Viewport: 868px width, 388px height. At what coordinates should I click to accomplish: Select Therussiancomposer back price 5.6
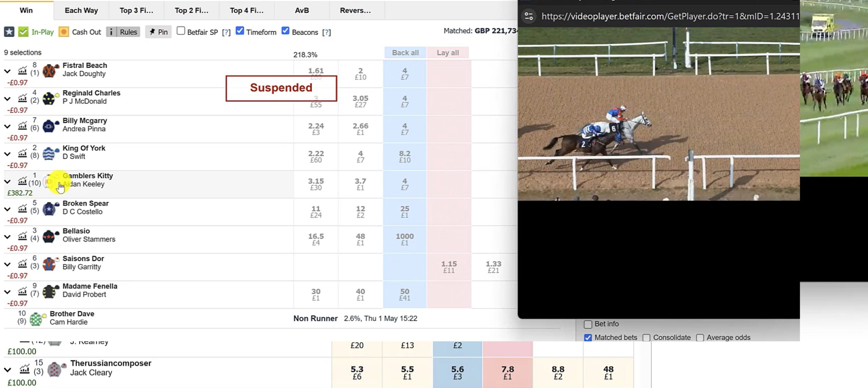pos(457,372)
